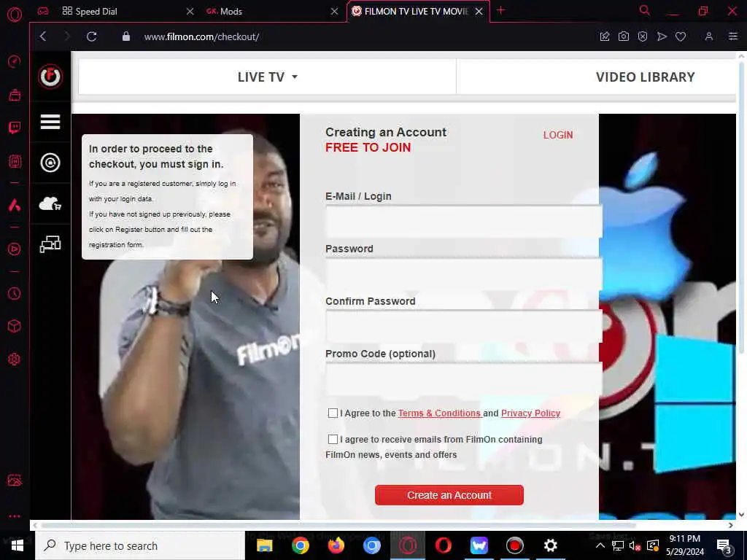The height and width of the screenshot is (560, 747).
Task: Open the Privacy Policy link
Action: click(x=530, y=413)
